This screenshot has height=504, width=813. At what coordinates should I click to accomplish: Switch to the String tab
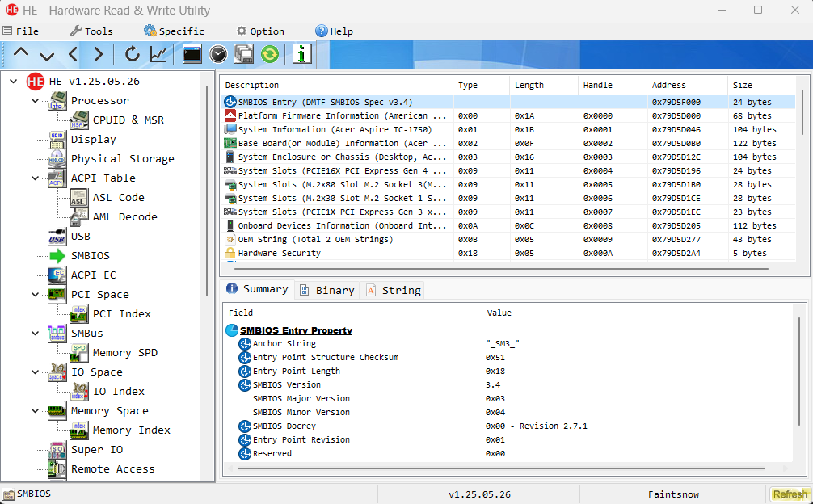[394, 290]
